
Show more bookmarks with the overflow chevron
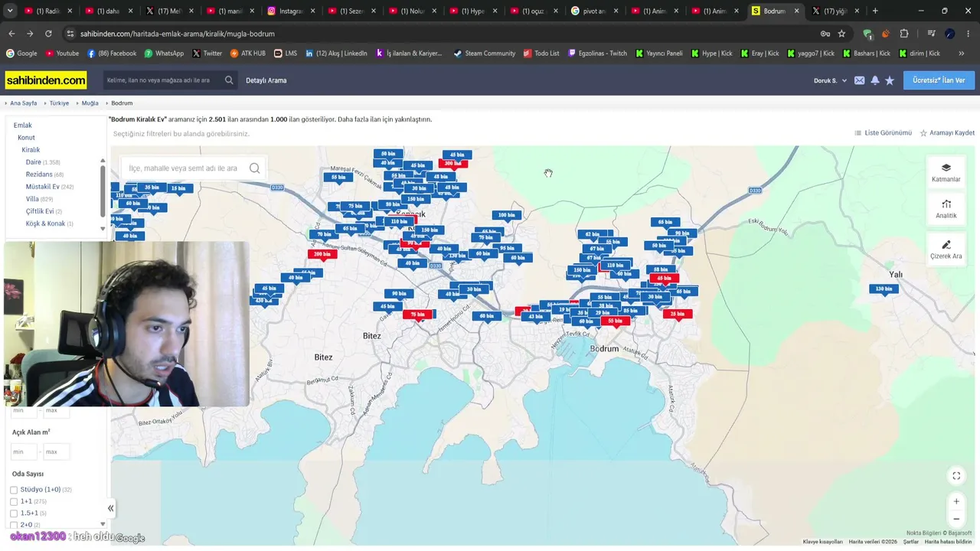pos(960,54)
